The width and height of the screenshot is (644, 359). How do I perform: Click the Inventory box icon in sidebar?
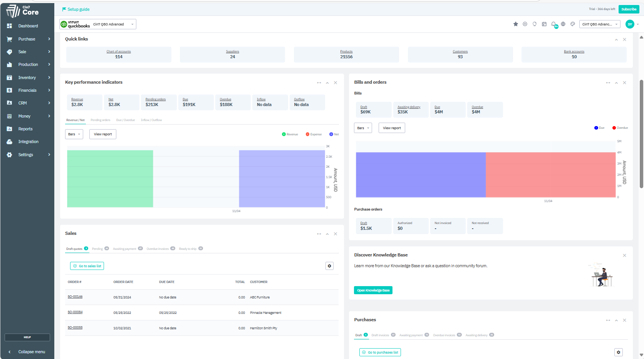pos(10,78)
